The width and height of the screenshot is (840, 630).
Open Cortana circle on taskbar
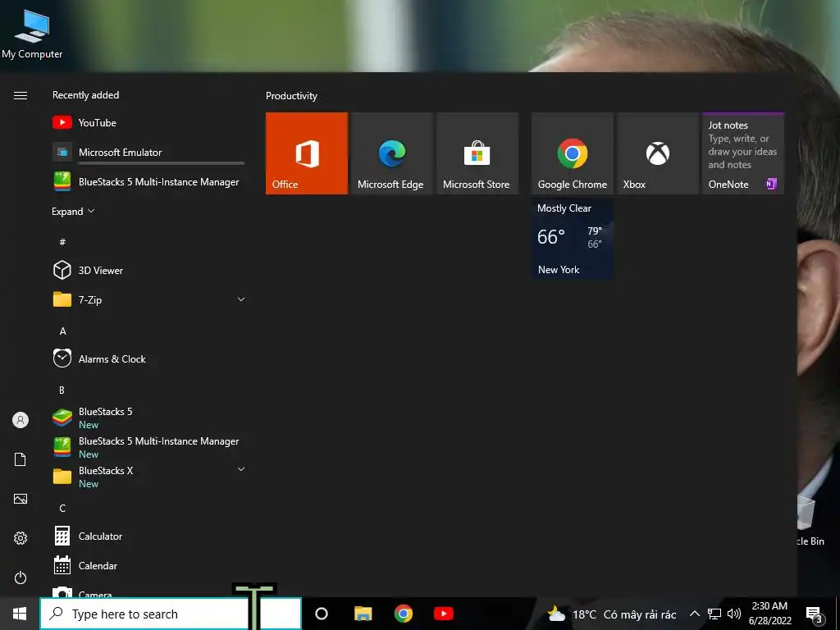click(x=322, y=614)
